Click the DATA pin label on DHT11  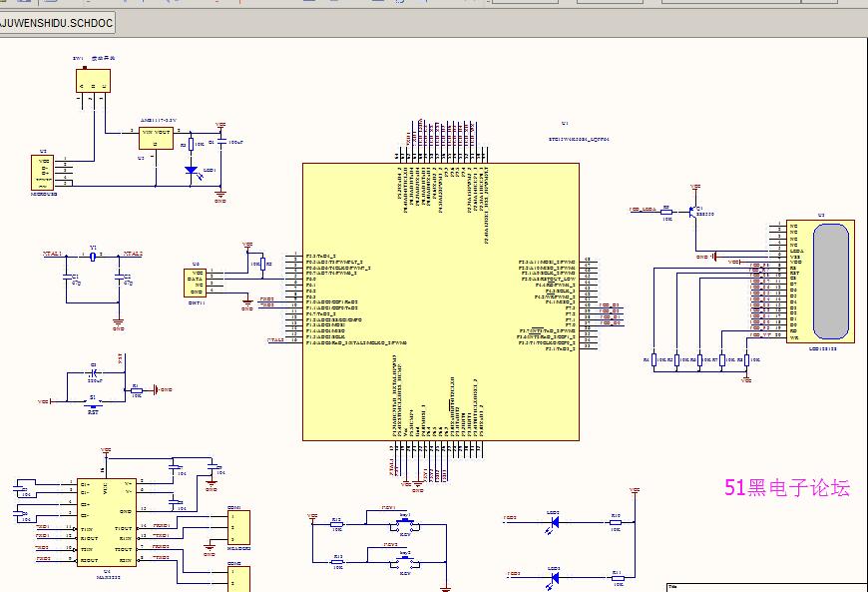[x=195, y=280]
